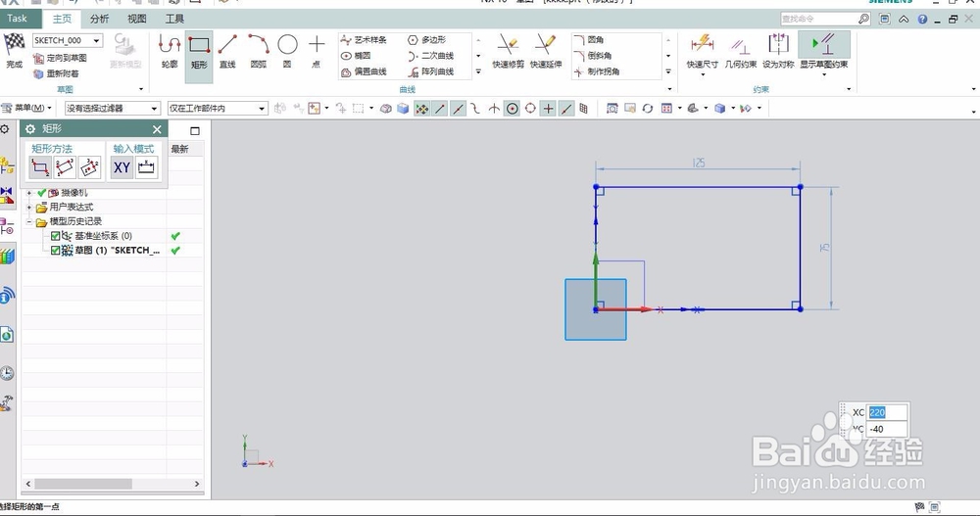Expand 快速尺寸 dropdown arrow
Image resolution: width=980 pixels, height=516 pixels.
point(702,75)
